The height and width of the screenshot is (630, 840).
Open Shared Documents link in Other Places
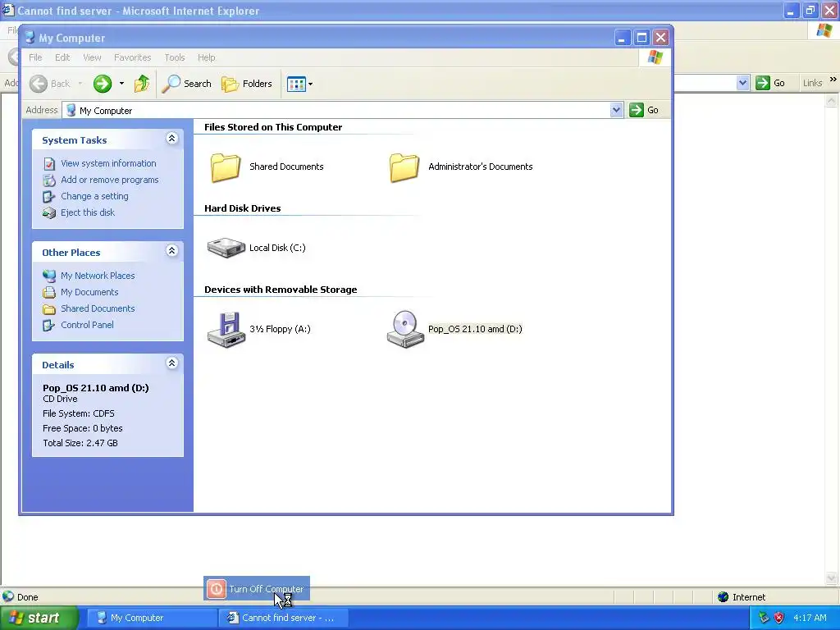[x=98, y=308]
